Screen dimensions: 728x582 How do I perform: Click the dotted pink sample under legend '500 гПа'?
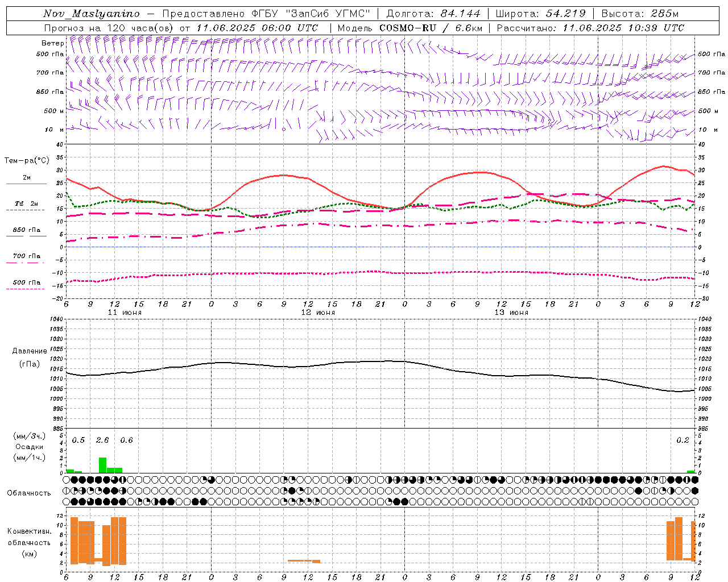(x=25, y=289)
